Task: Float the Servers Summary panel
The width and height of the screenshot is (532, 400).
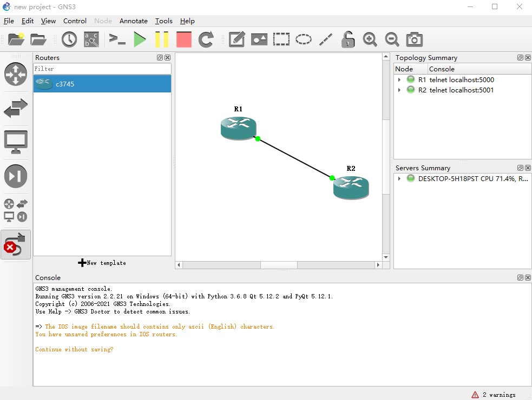Action: point(520,168)
